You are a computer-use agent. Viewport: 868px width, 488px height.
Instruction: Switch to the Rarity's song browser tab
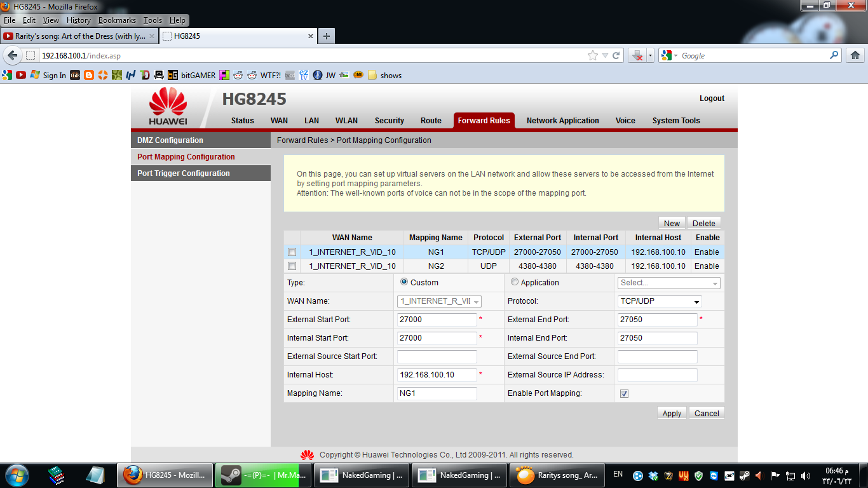click(x=79, y=36)
